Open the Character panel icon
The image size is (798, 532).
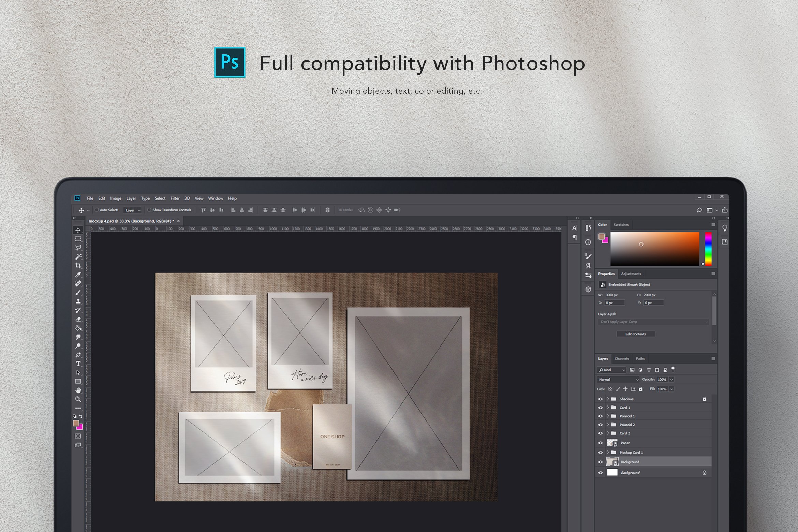point(575,228)
